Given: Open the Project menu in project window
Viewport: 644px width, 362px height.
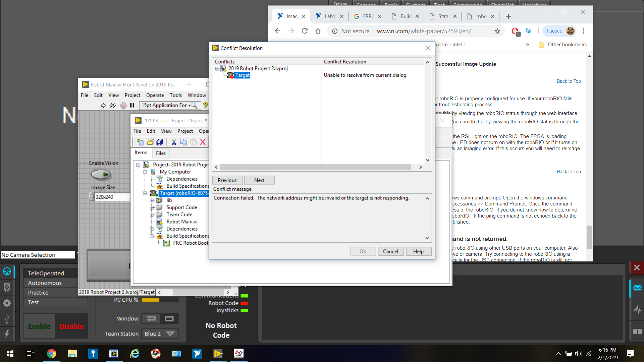Looking at the screenshot, I should [x=185, y=131].
